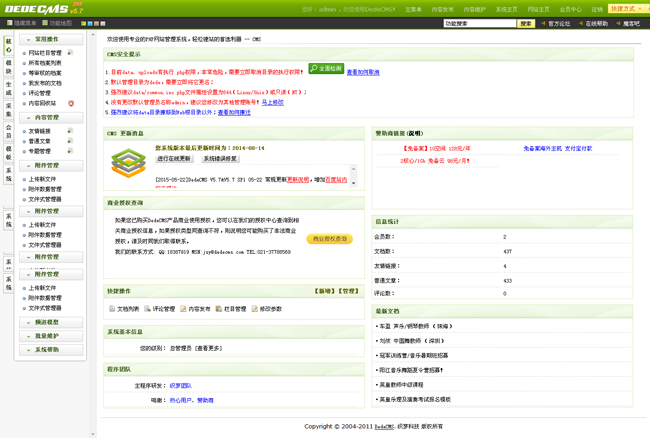
Task: Collapse the 常用操作 menu section
Action: point(47,39)
